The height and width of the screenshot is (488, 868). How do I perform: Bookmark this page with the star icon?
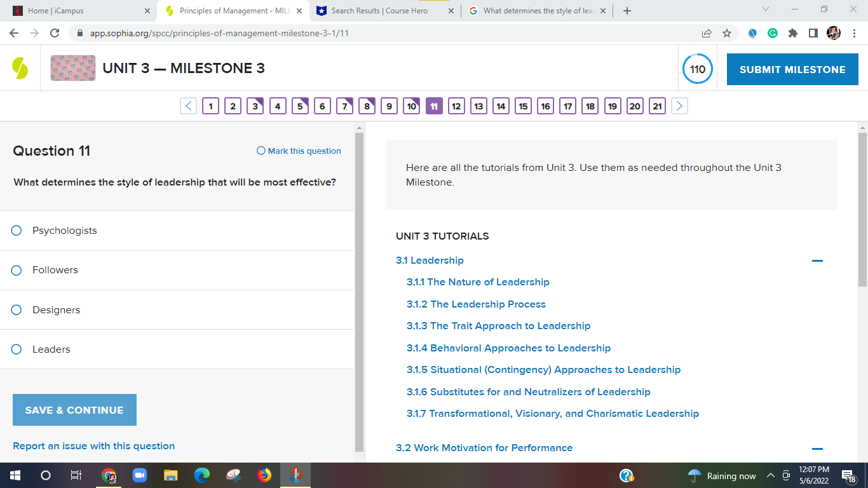(x=727, y=33)
